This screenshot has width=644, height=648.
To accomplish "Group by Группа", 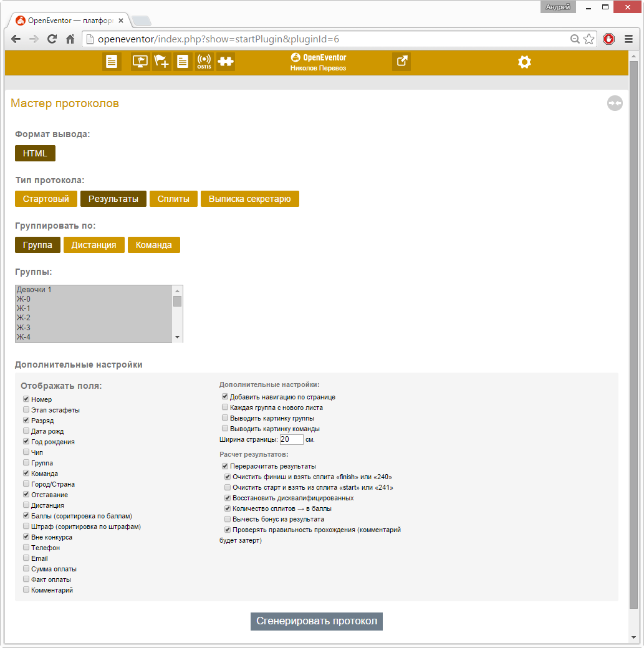I will [x=37, y=245].
